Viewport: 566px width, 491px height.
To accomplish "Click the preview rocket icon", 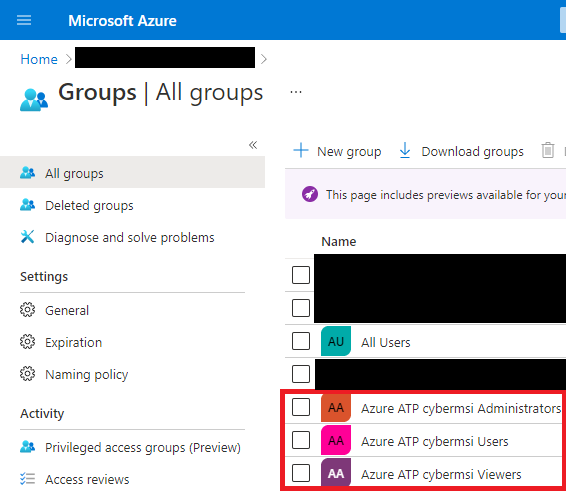I will [310, 195].
